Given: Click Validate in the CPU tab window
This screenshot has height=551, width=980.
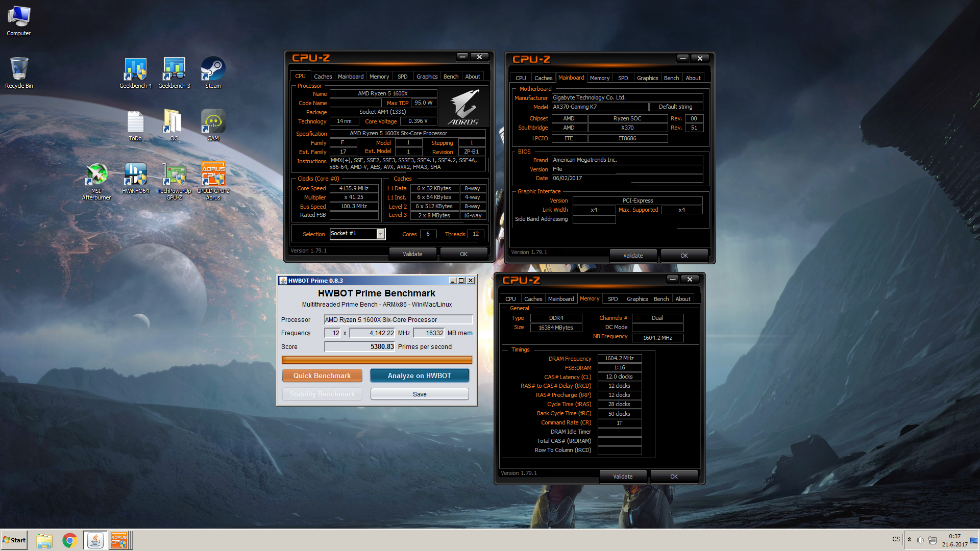Looking at the screenshot, I should coord(412,254).
